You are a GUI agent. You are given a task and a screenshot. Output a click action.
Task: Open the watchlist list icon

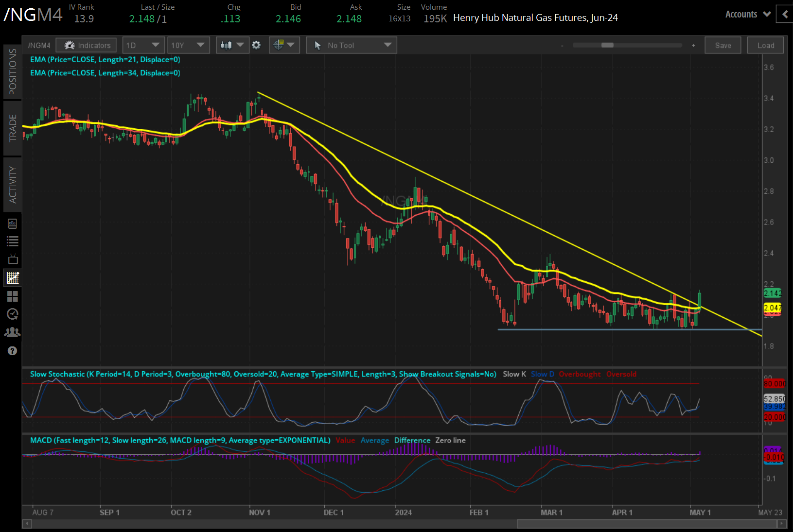[13, 241]
